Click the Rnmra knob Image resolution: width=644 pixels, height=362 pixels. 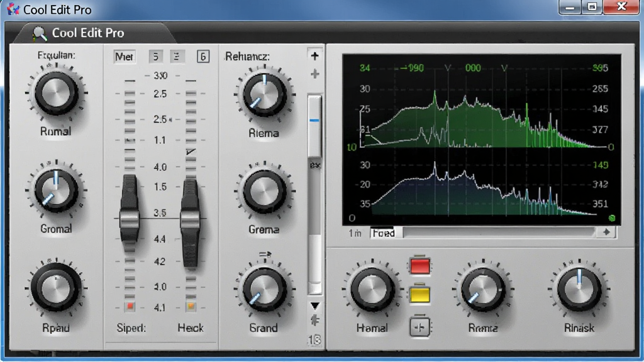[483, 289]
